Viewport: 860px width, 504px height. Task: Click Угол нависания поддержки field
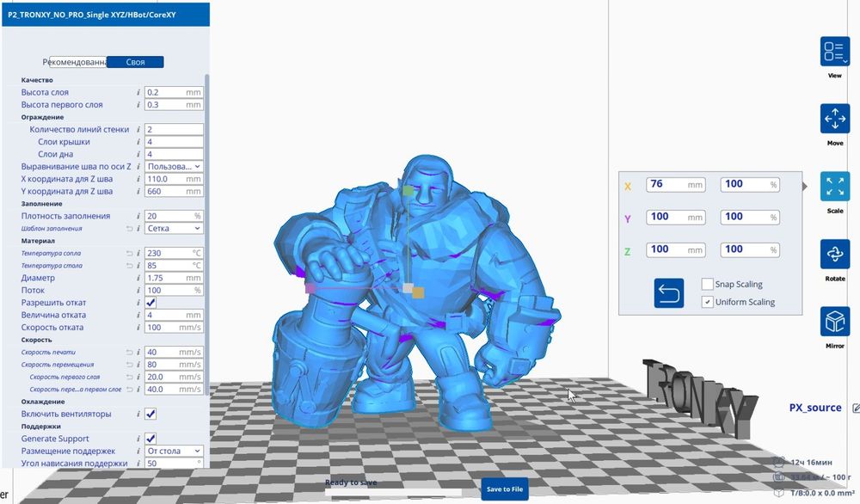tap(174, 463)
